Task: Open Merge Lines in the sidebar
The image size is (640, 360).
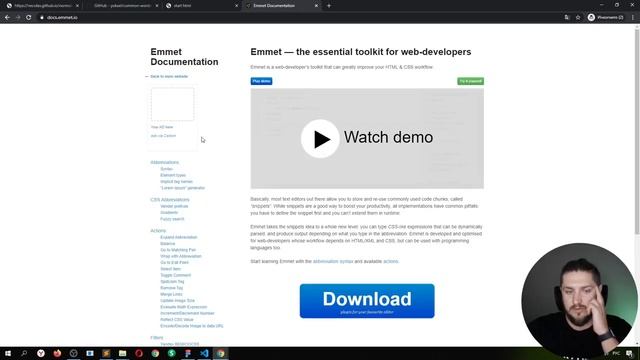Action: tap(171, 294)
